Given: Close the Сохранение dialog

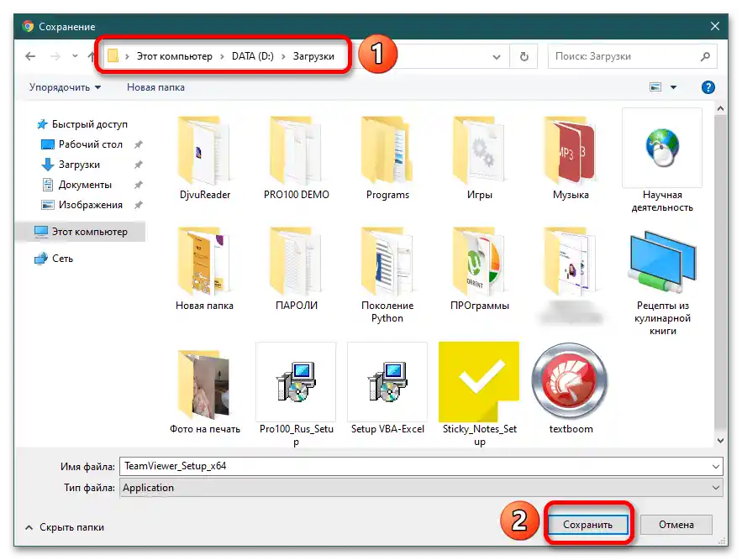Looking at the screenshot, I should coord(715,27).
